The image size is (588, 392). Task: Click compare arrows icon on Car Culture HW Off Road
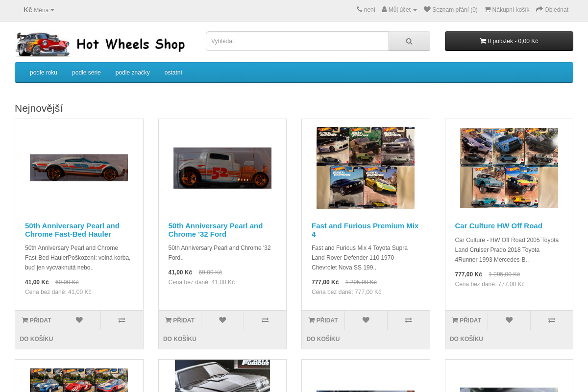(551, 320)
